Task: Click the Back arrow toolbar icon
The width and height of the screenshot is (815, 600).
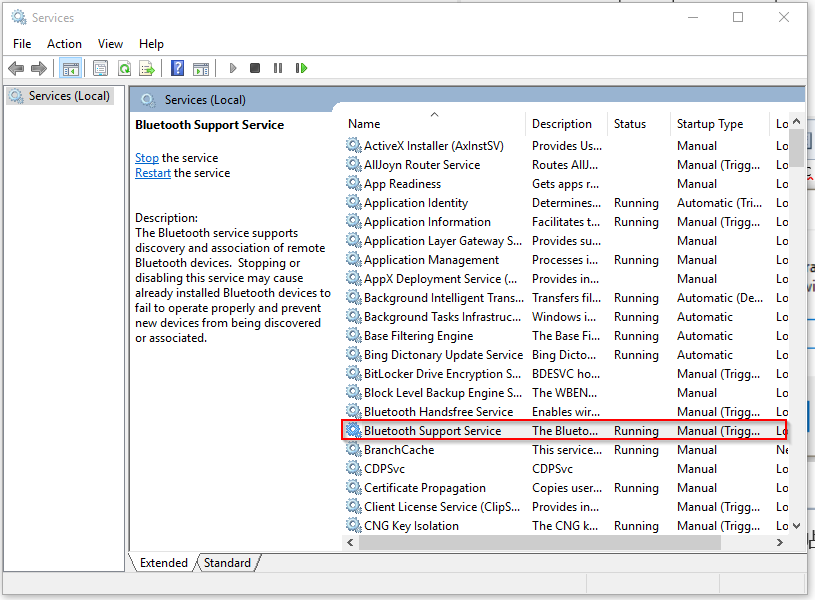Action: 16,68
